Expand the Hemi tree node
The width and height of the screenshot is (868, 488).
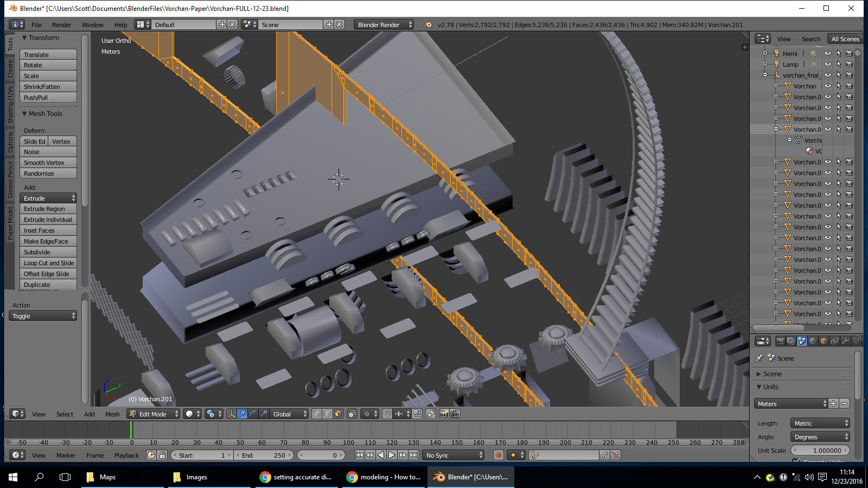click(765, 53)
